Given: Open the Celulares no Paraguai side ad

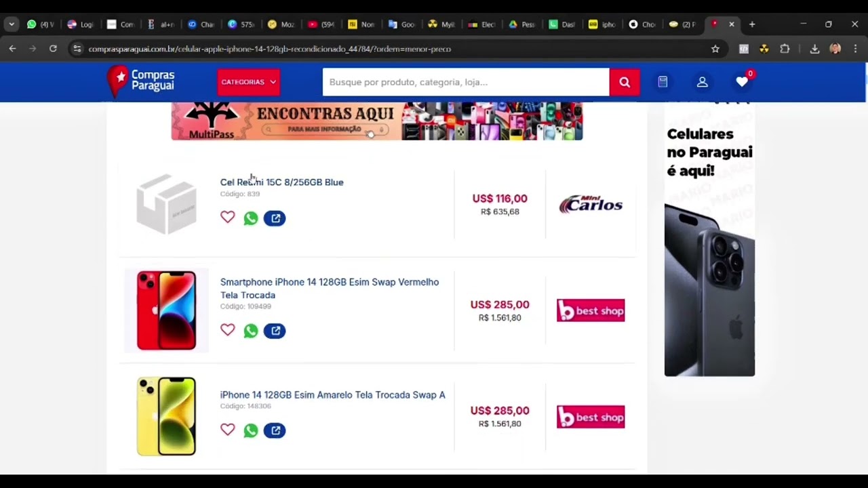Looking at the screenshot, I should click(709, 239).
